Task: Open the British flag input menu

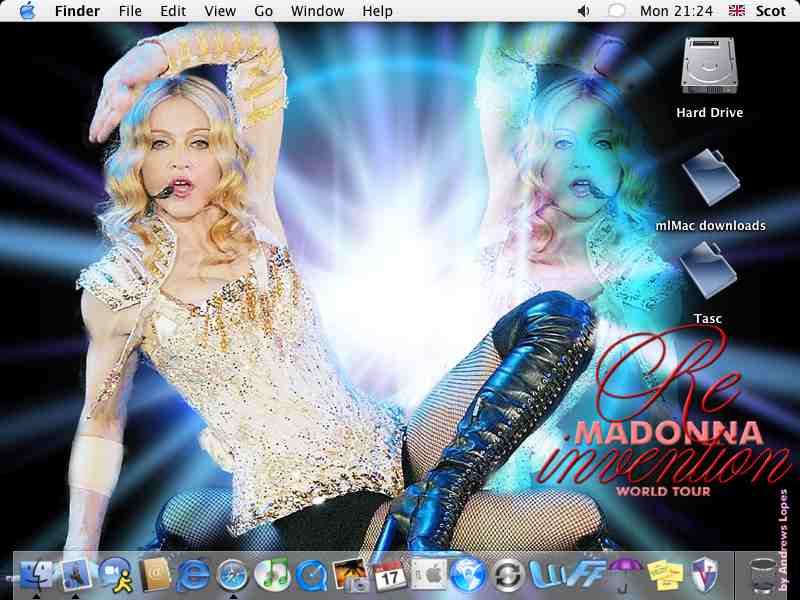Action: tap(736, 11)
